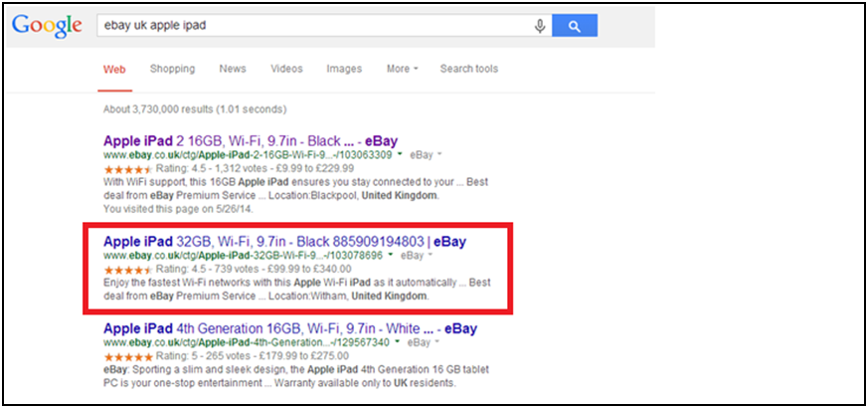Expand the arrow beside the iPad 32GB URL
The image size is (868, 408).
(391, 256)
